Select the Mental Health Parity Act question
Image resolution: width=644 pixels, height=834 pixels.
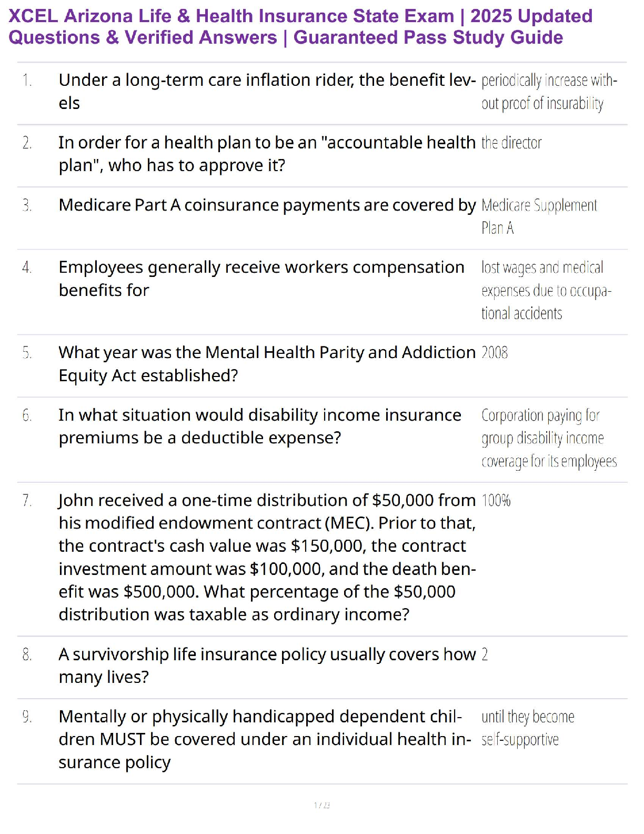point(267,364)
